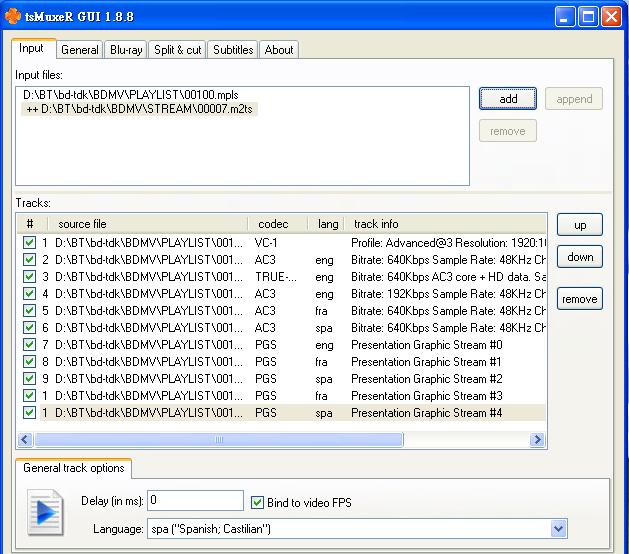This screenshot has height=554, width=629.
Task: Toggle Bind to video FPS checkbox
Action: coord(257,503)
